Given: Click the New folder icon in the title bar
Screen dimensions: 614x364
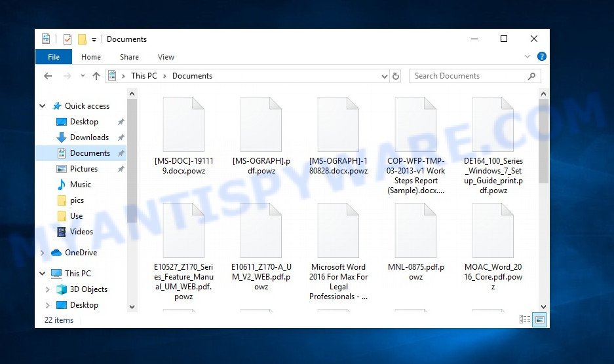Looking at the screenshot, I should 82,39.
